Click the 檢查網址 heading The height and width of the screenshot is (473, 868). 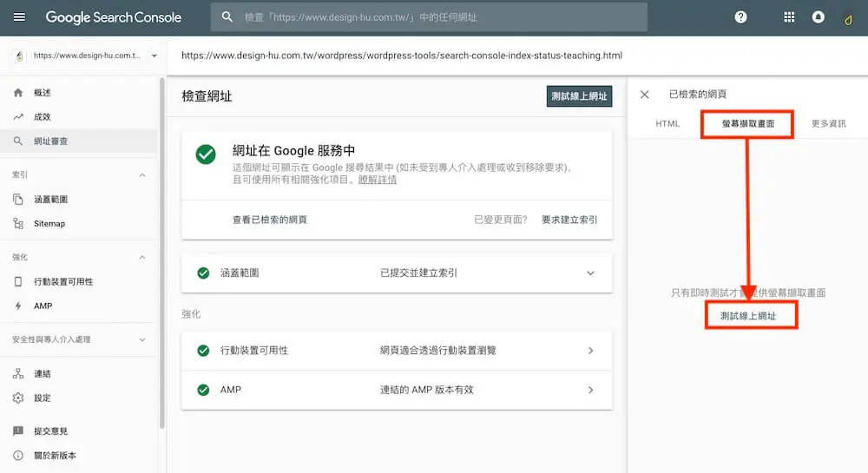(x=207, y=96)
